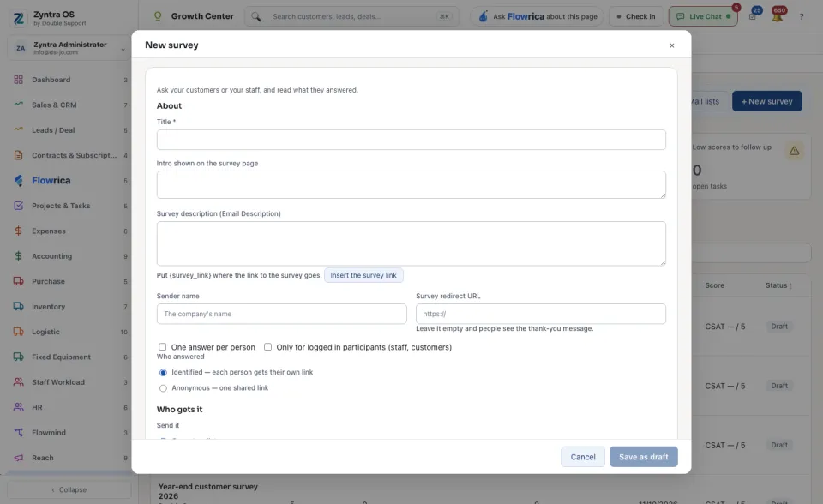Click the Sales & CRM chart icon
Image resolution: width=823 pixels, height=504 pixels.
18,105
